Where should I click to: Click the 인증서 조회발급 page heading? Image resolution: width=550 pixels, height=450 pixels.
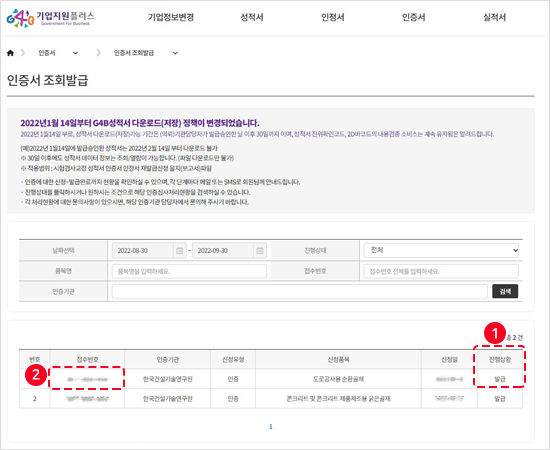pyautogui.click(x=47, y=80)
